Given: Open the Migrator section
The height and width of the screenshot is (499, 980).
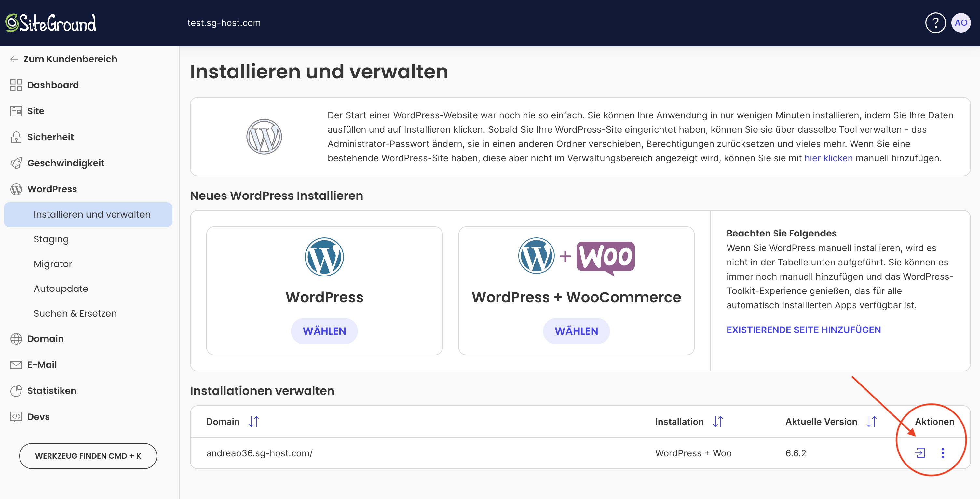Looking at the screenshot, I should tap(53, 263).
